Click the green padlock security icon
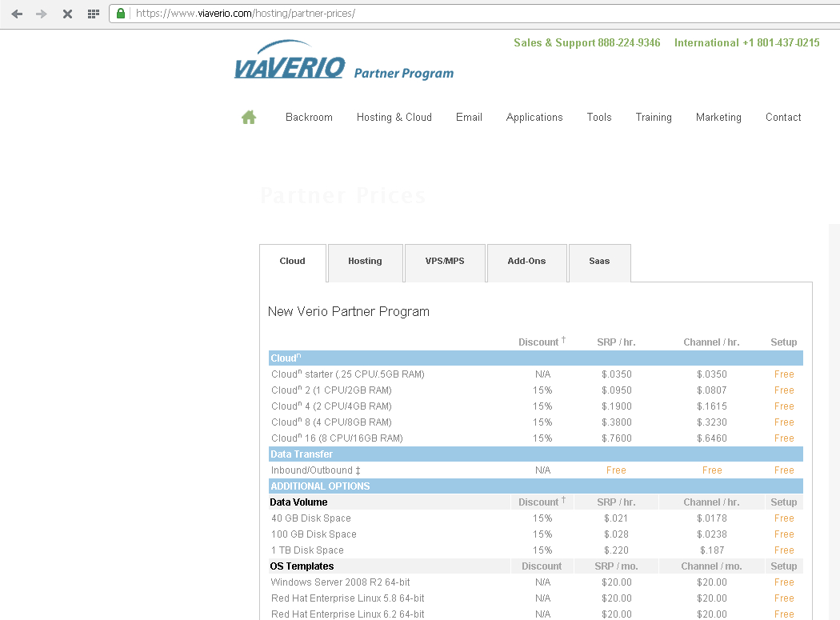840x620 pixels. coord(121,14)
